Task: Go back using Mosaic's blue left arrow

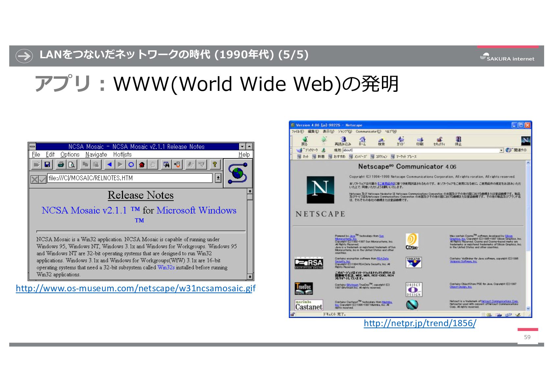Action: click(x=110, y=164)
